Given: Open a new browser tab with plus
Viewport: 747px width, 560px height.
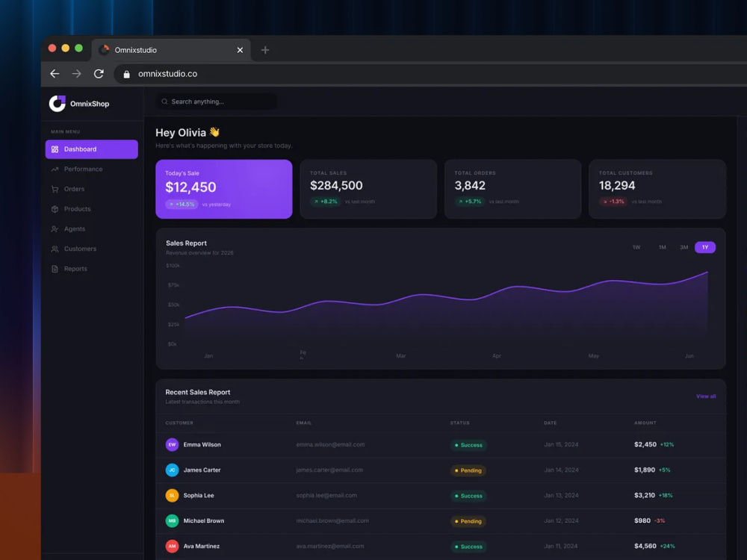Looking at the screenshot, I should (x=265, y=50).
